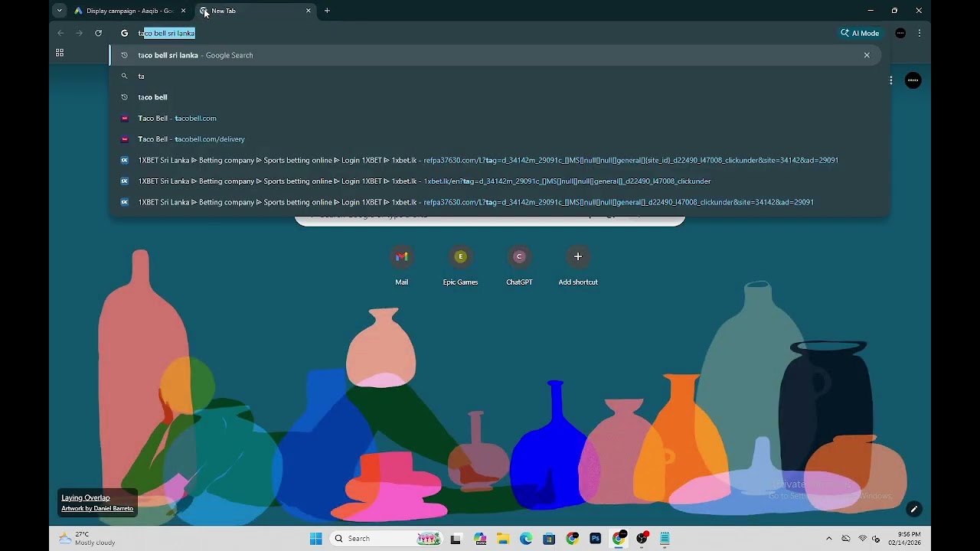This screenshot has width=980, height=551.
Task: Open the Epic Games shortcut
Action: coord(460,266)
